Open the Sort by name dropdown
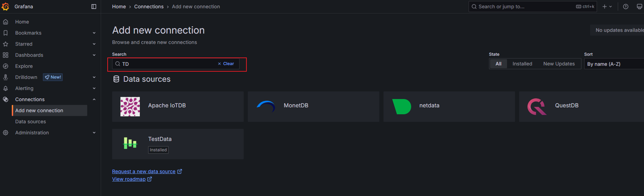 click(614, 64)
